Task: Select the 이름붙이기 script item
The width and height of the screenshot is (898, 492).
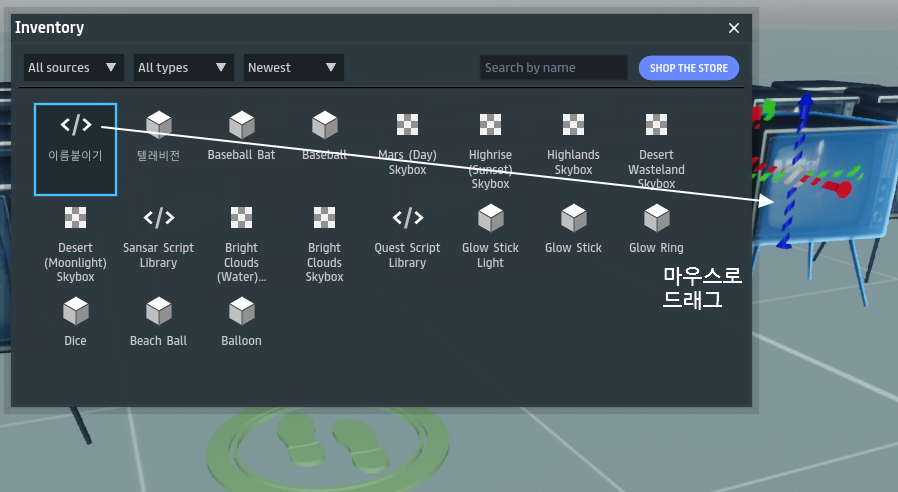Action: [76, 149]
